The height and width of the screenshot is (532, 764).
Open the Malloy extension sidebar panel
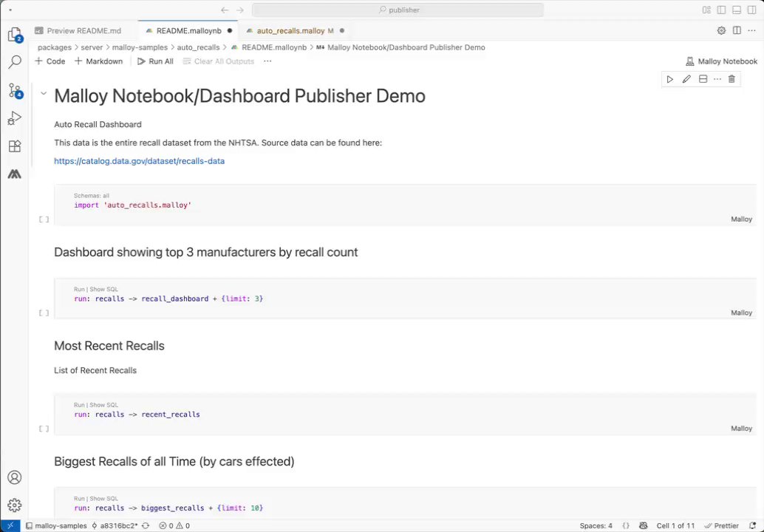[14, 174]
